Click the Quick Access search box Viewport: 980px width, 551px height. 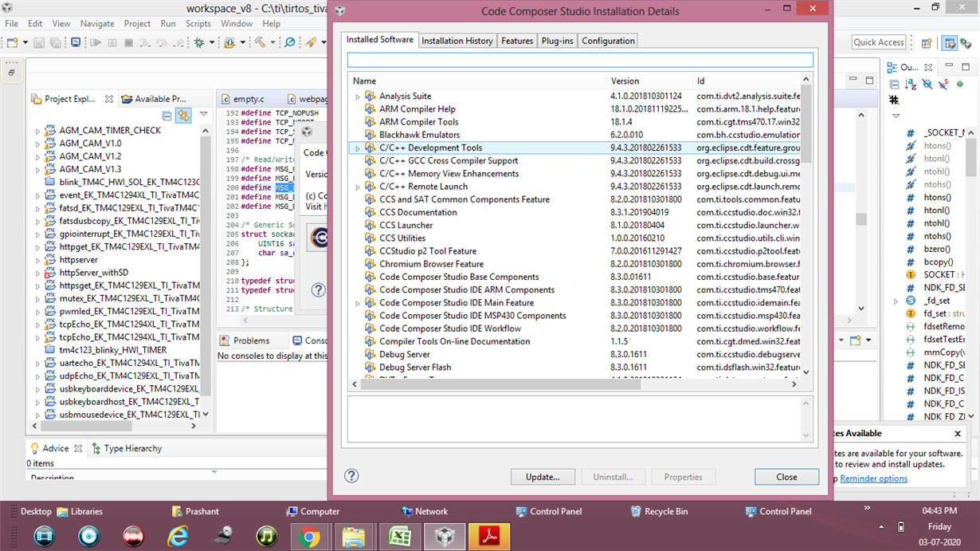coord(879,42)
